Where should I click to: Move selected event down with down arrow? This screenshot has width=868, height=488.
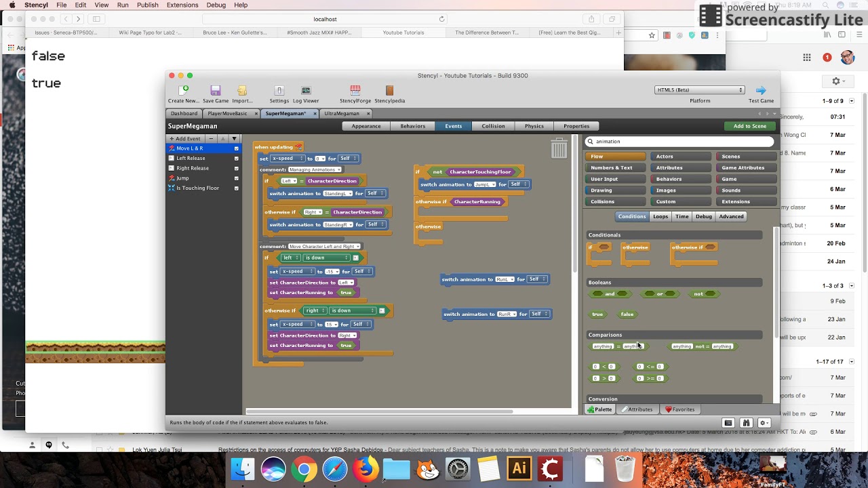[234, 138]
